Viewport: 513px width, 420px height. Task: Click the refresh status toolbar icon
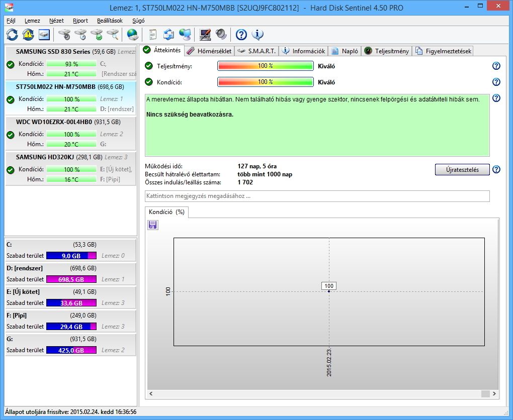(12, 34)
